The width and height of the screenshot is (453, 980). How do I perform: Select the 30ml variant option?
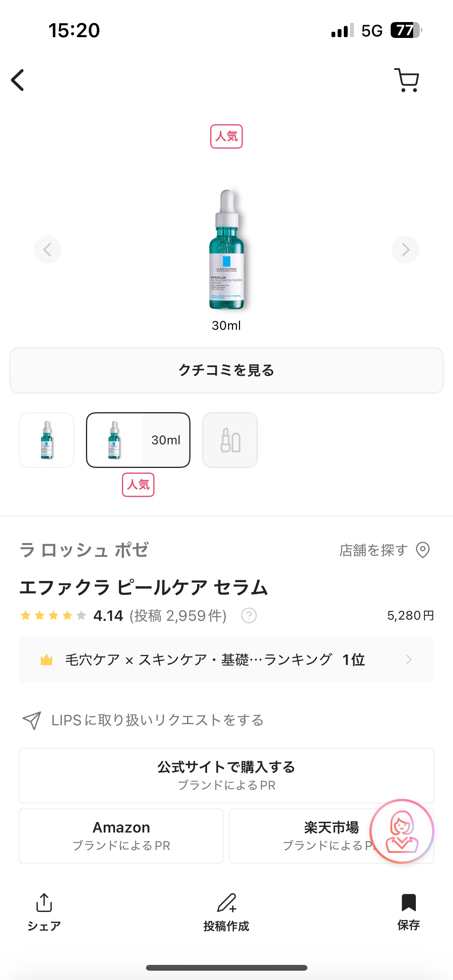click(138, 440)
